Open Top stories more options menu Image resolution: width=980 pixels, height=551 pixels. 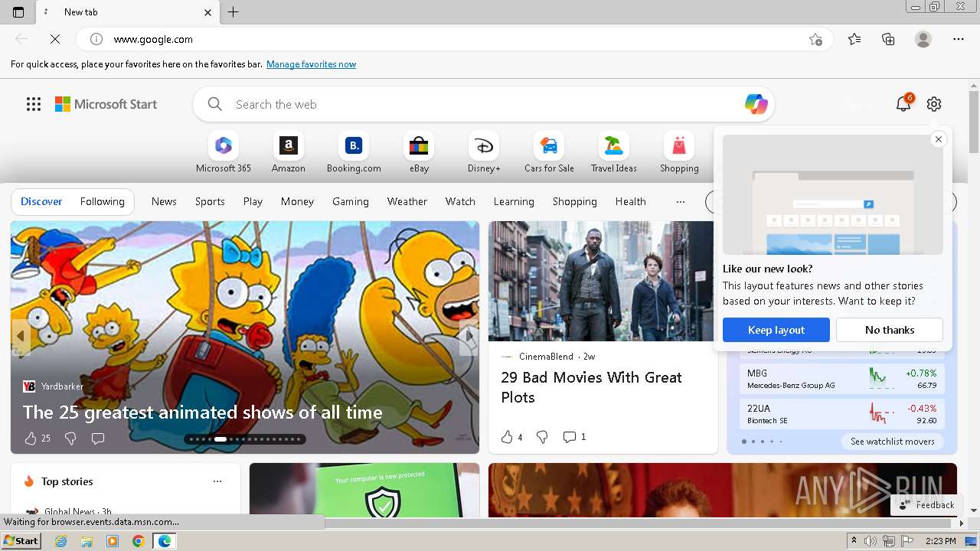coord(217,481)
